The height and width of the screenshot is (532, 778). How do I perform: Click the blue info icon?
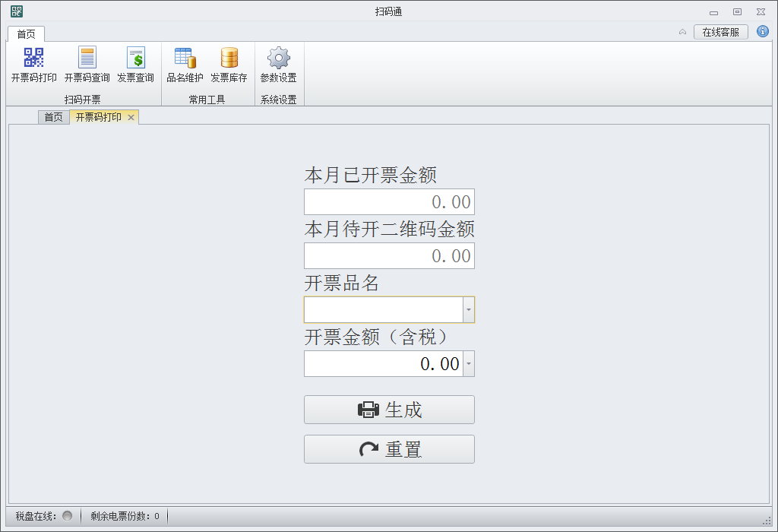pos(763,32)
